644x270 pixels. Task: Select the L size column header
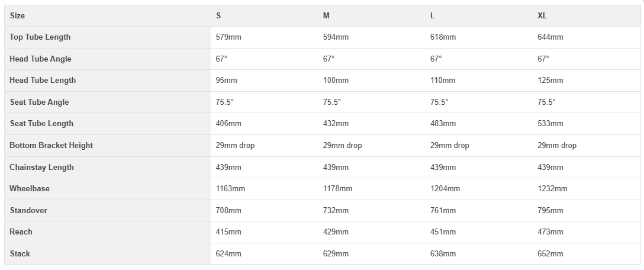point(433,15)
